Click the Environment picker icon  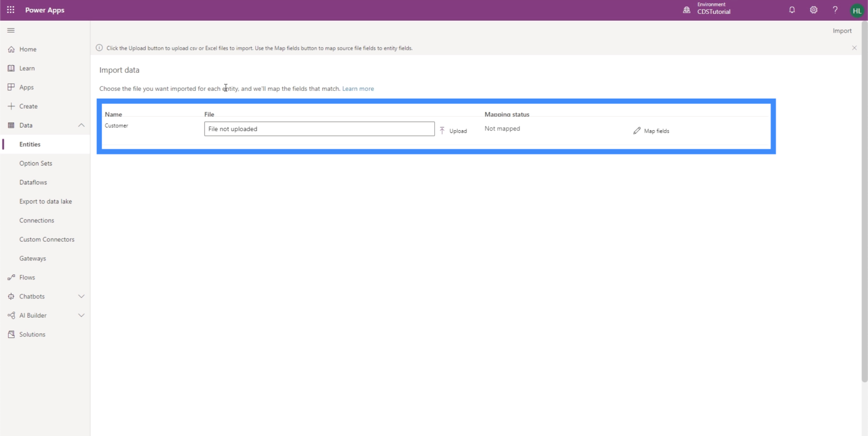tap(687, 10)
